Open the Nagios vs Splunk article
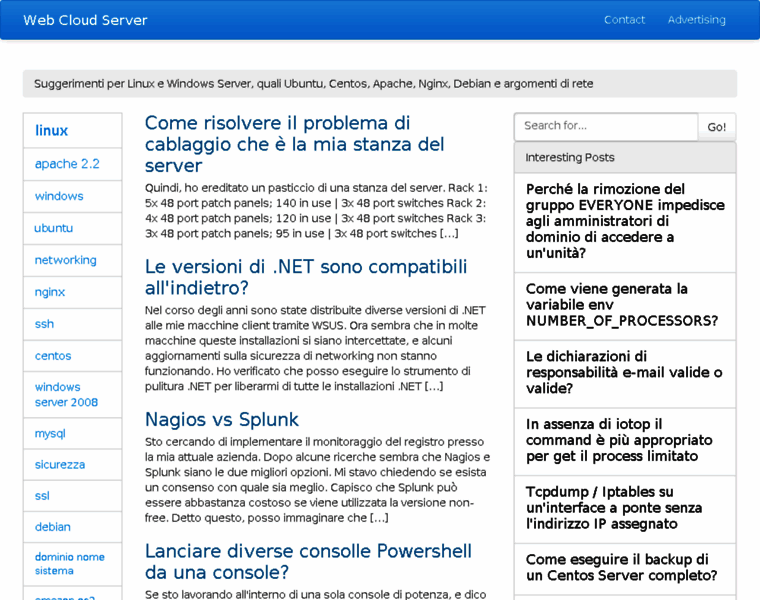 [x=222, y=420]
